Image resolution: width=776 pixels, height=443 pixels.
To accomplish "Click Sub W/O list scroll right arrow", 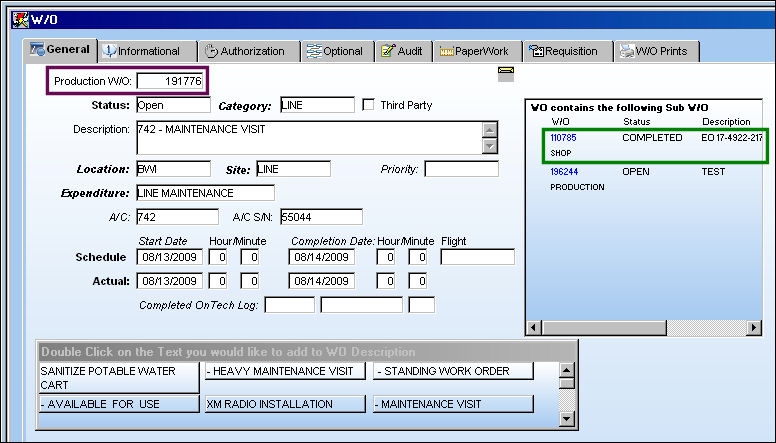I will [x=754, y=327].
